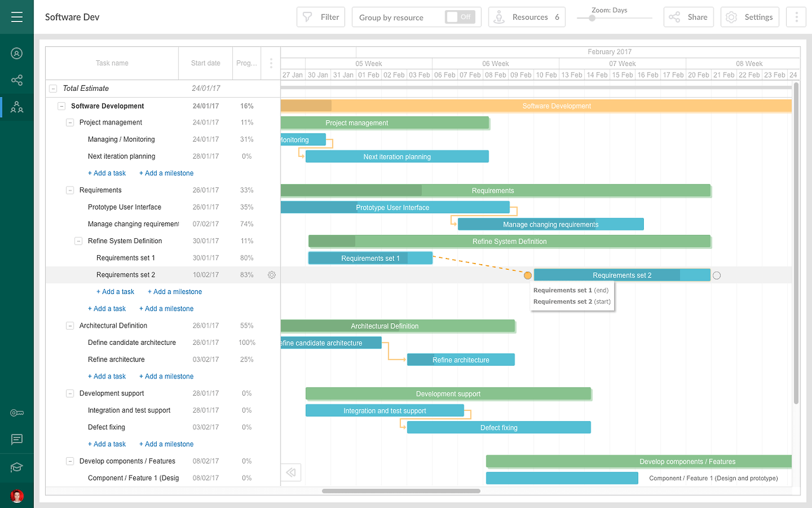Add a milestone under Architectural Definition
812x508 pixels.
point(166,376)
